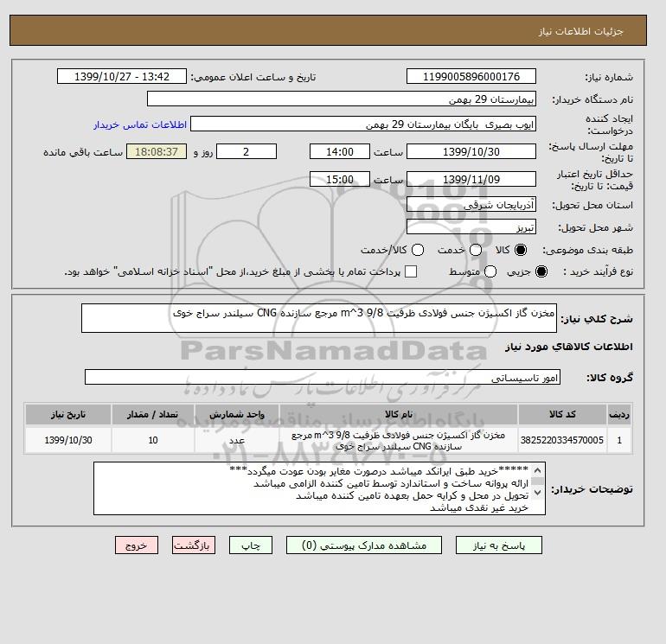Image resolution: width=666 pixels, height=644 pixels.
Task: Click the توضیحات خریدار label
Action: 592,489
